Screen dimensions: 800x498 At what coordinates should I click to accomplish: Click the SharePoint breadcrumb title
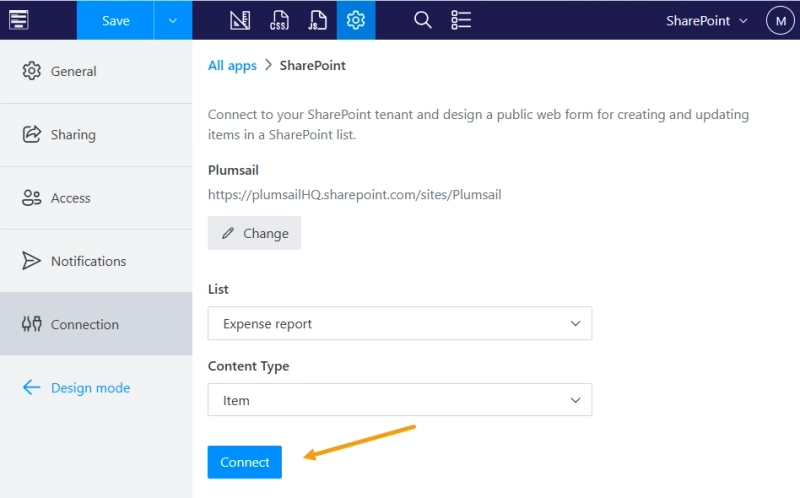click(x=312, y=66)
